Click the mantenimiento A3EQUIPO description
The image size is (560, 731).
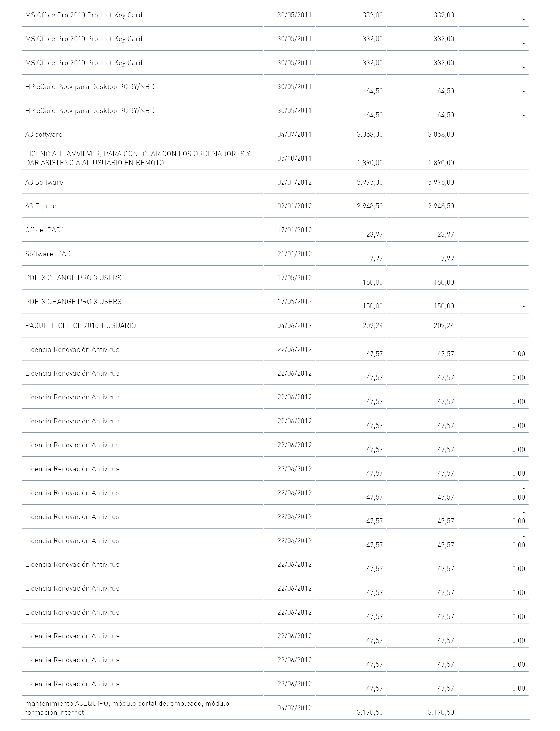coord(127,708)
